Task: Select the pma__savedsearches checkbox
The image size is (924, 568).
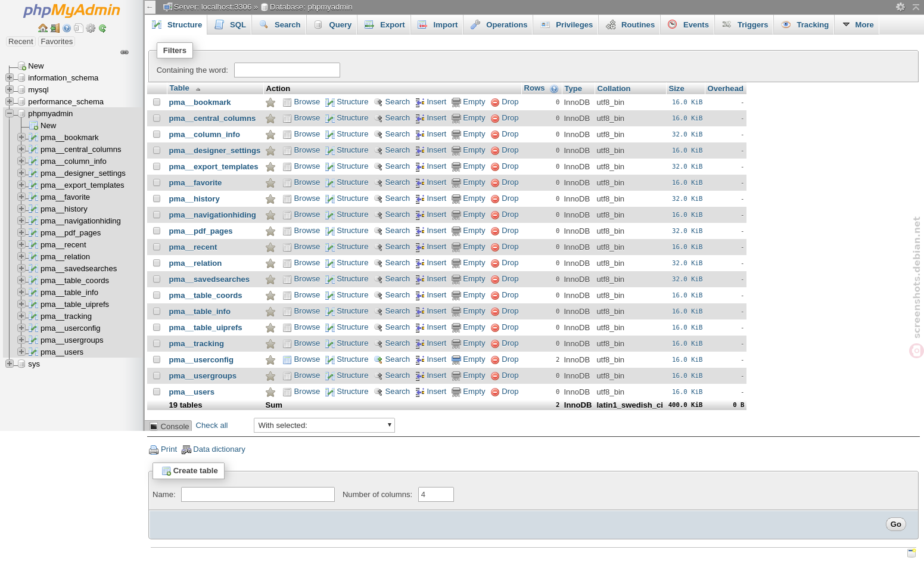Action: (157, 279)
